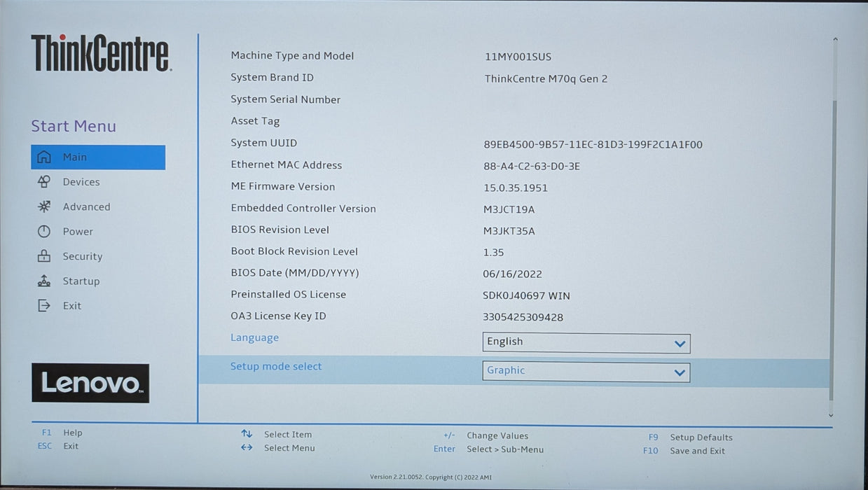Click the System Brand ID label

pyautogui.click(x=272, y=77)
